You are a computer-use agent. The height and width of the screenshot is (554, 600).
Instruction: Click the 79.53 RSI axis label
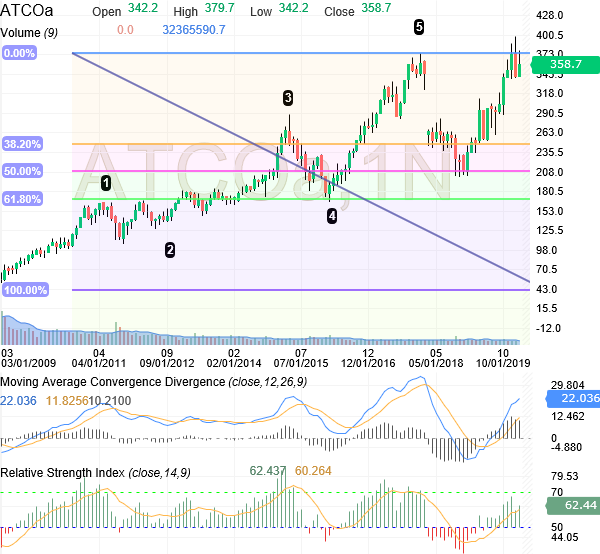click(x=564, y=477)
